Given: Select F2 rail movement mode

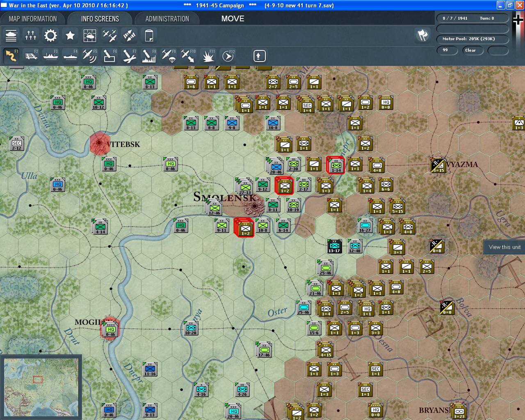Looking at the screenshot, I should tap(31, 56).
